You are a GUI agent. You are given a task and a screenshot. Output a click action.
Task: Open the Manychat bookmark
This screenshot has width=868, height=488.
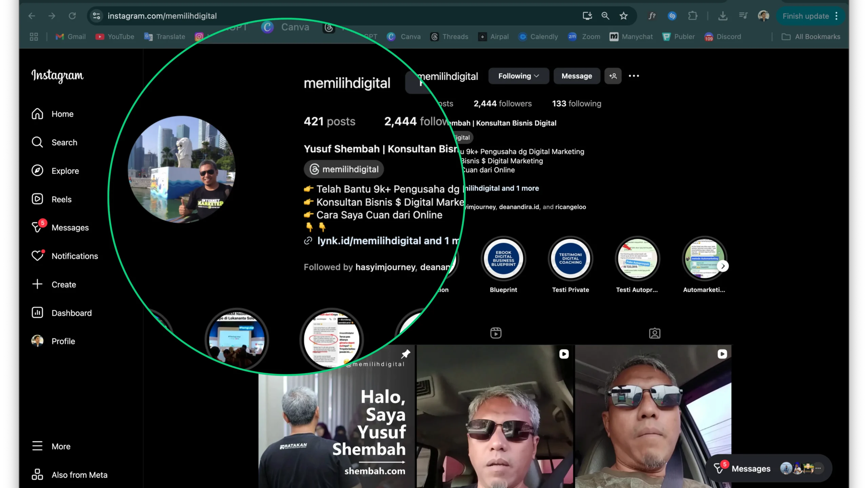[x=631, y=37]
